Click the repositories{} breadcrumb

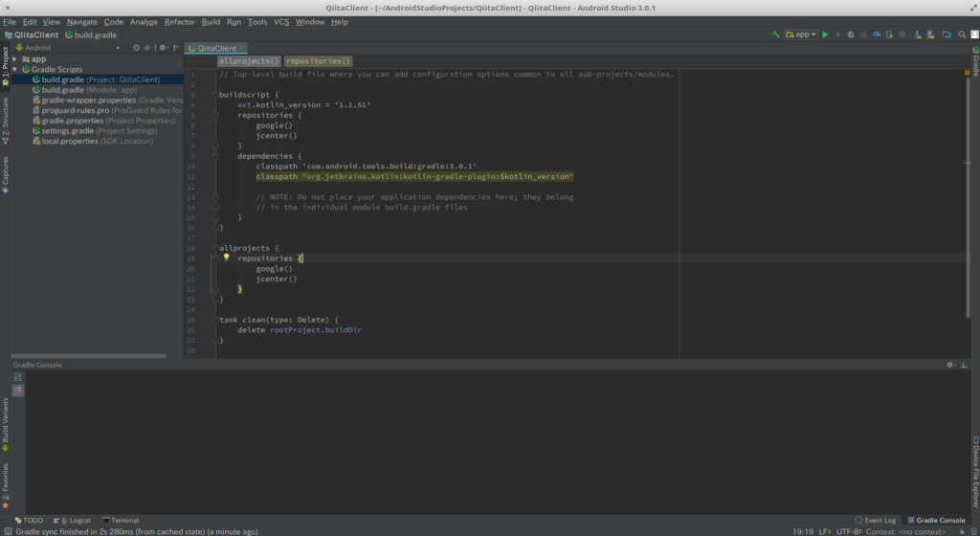[x=318, y=60]
